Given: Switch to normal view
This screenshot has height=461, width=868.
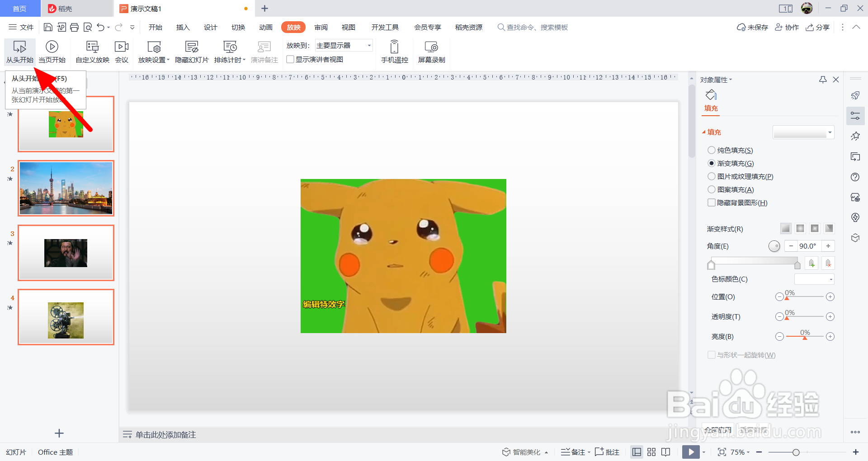Looking at the screenshot, I should [x=637, y=452].
